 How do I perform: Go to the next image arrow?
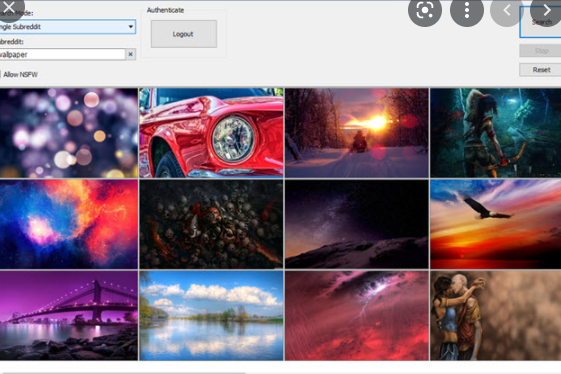(x=546, y=11)
